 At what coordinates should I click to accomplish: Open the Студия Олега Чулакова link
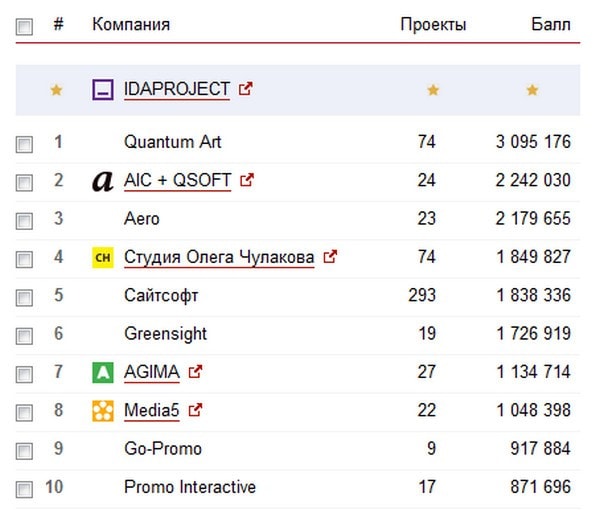[x=219, y=257]
